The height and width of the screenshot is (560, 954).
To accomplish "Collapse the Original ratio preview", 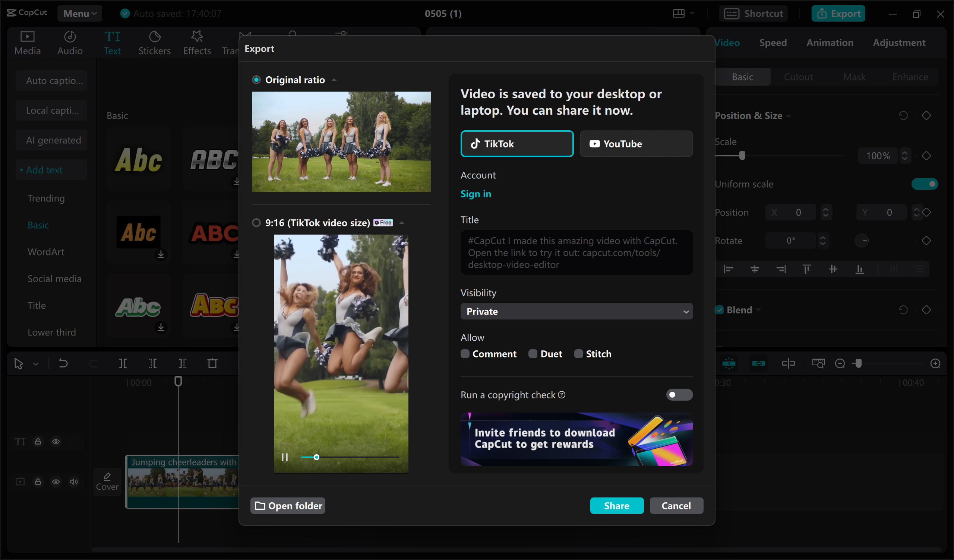I will 334,80.
